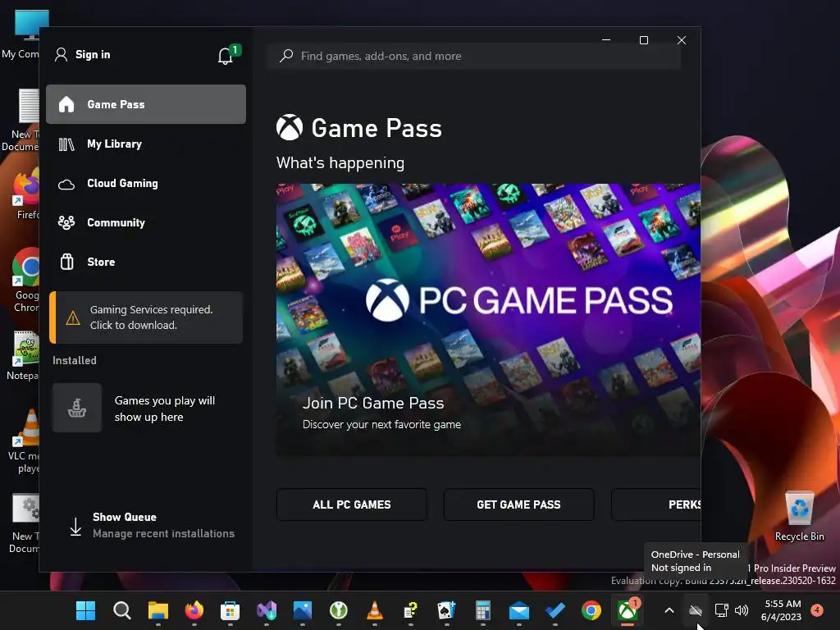Click the Xbox logo beside the Game Pass heading
This screenshot has width=840, height=630.
point(290,128)
